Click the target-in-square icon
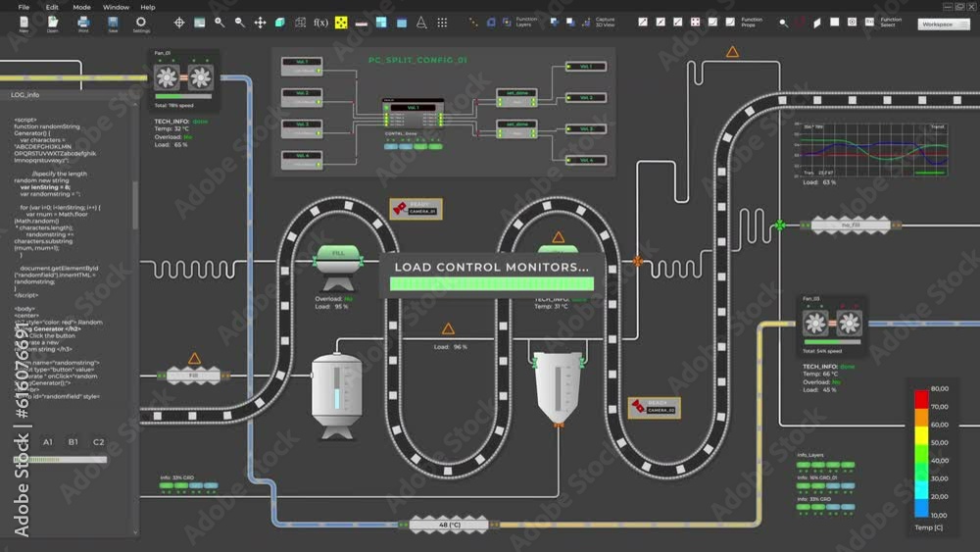980x552 pixels. [x=852, y=22]
